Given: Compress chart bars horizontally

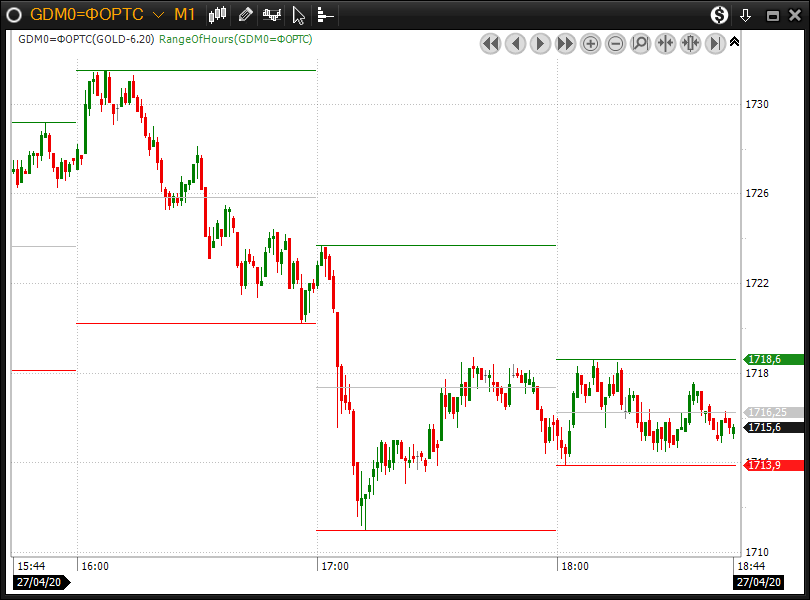Looking at the screenshot, I should (665, 43).
